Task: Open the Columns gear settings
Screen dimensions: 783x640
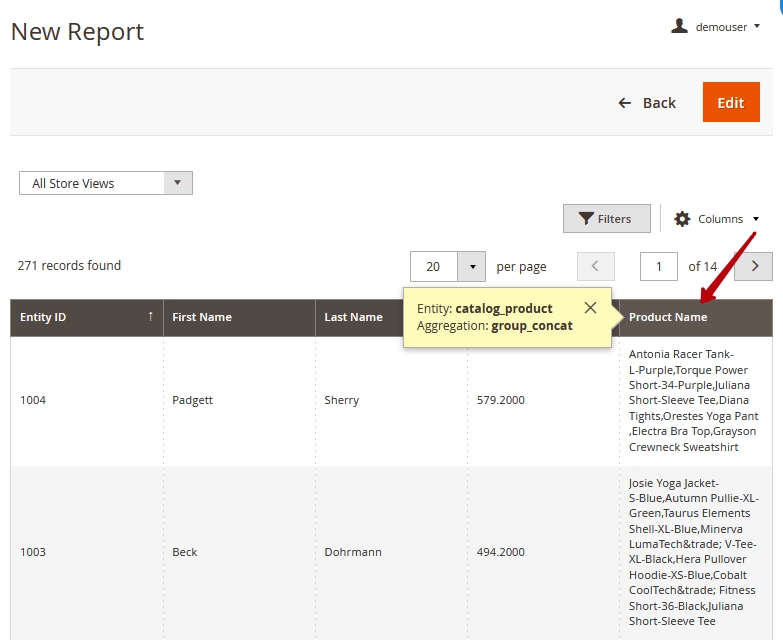Action: pos(716,219)
